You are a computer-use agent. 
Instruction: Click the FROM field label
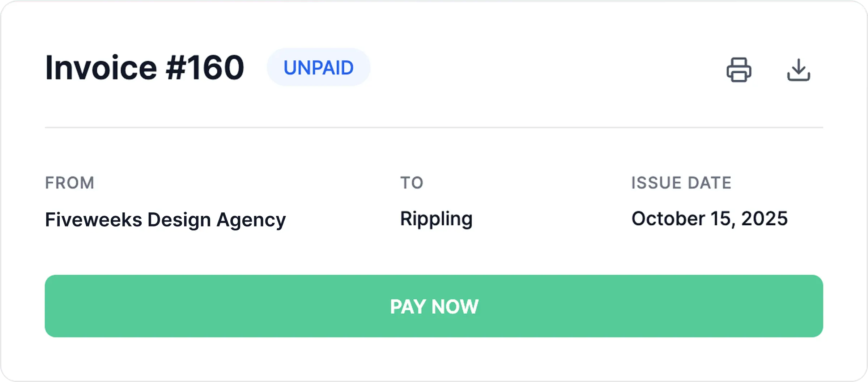69,183
